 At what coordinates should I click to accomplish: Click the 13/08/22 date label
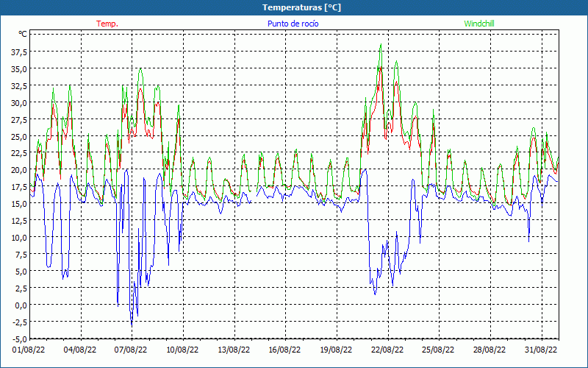234,350
